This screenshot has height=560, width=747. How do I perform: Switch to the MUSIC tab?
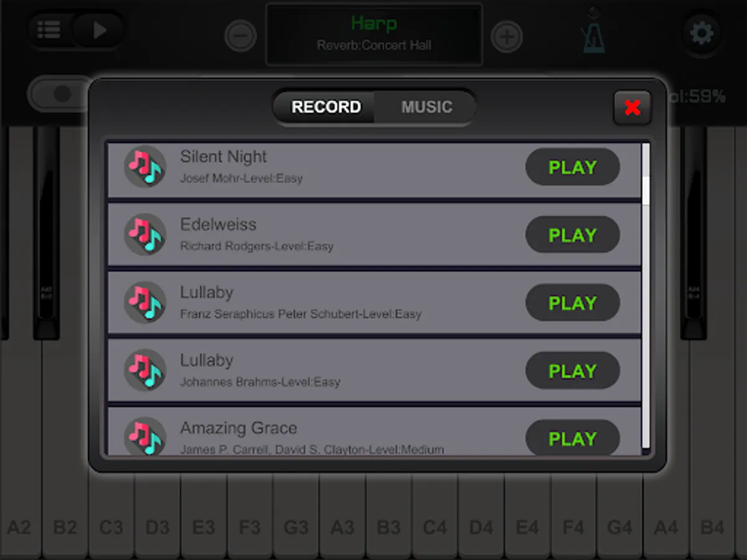(x=426, y=107)
